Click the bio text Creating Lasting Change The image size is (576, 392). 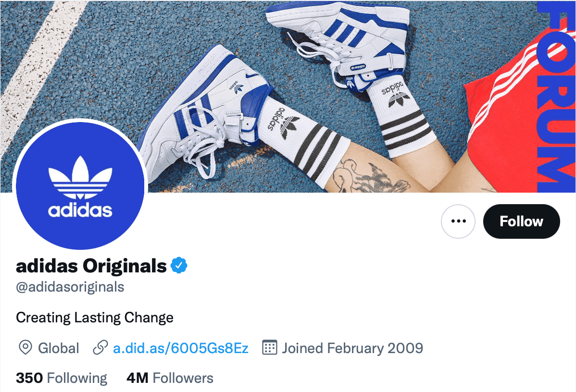tap(95, 318)
